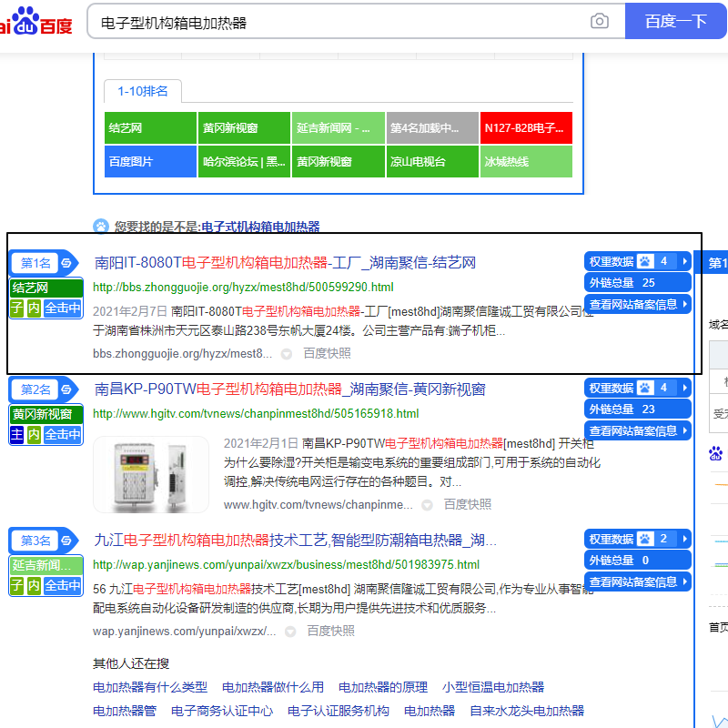Image resolution: width=728 pixels, height=728 pixels.
Task: Click the paw icon beside 您要找的是不是
Action: (101, 227)
